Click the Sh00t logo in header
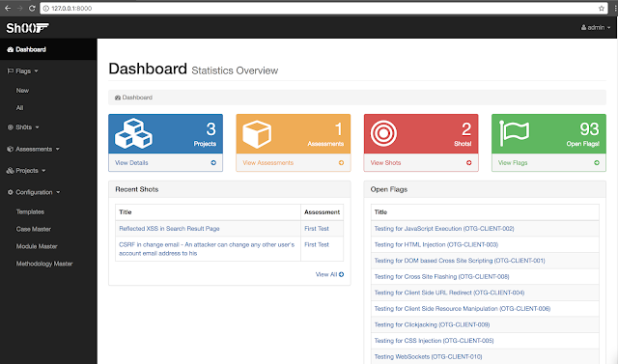The width and height of the screenshot is (618, 364). point(27,28)
